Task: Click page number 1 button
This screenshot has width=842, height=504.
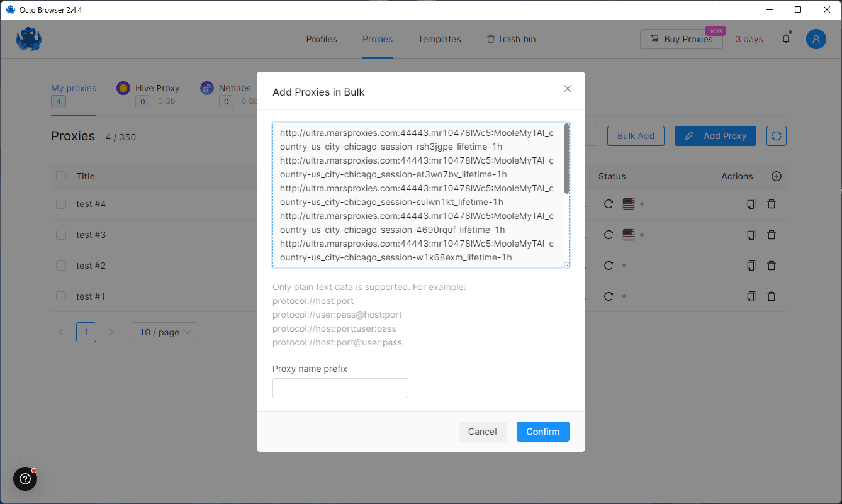Action: tap(86, 332)
